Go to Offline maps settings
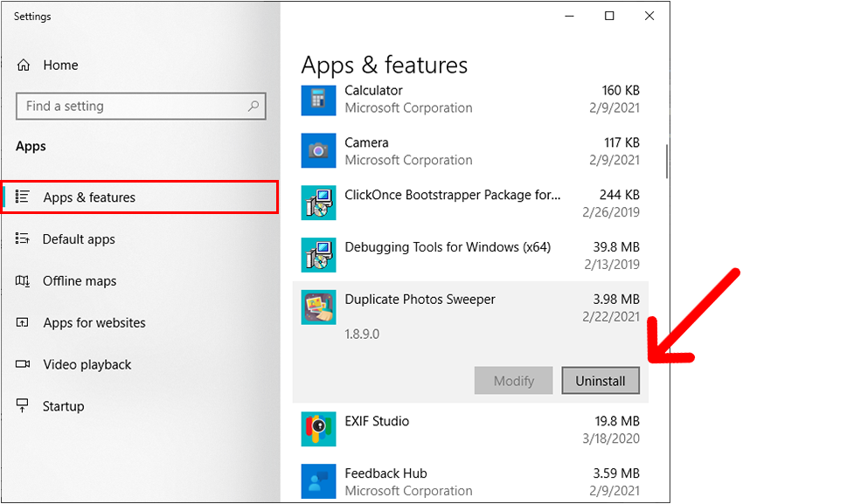This screenshot has height=504, width=847. [x=80, y=281]
